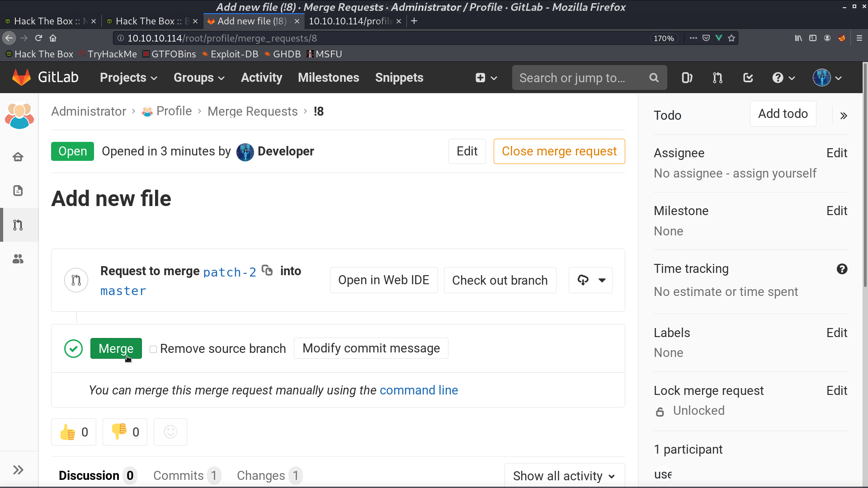
Task: Bookmark this page with the star icon
Action: 731,38
